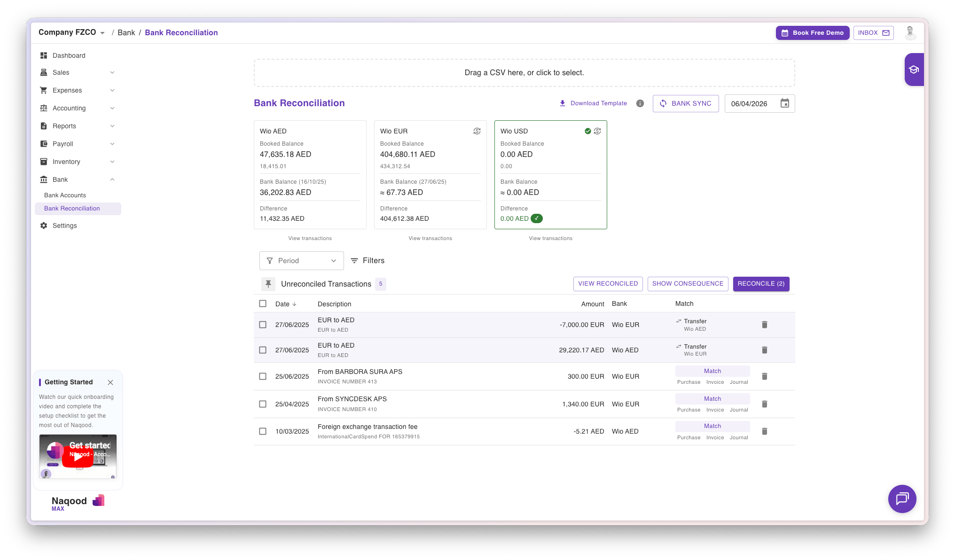This screenshot has height=560, width=955.
Task: Click the RECONCILE (2) button
Action: 760,284
